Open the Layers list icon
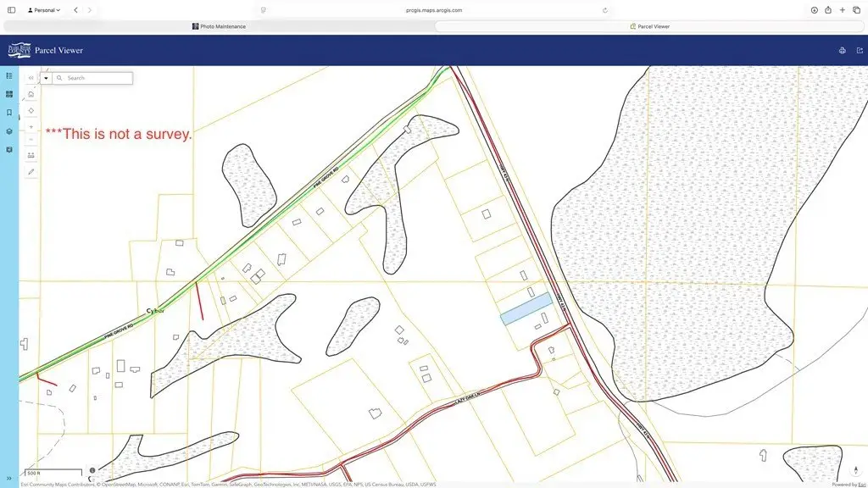Image resolution: width=868 pixels, height=488 pixels. click(9, 131)
